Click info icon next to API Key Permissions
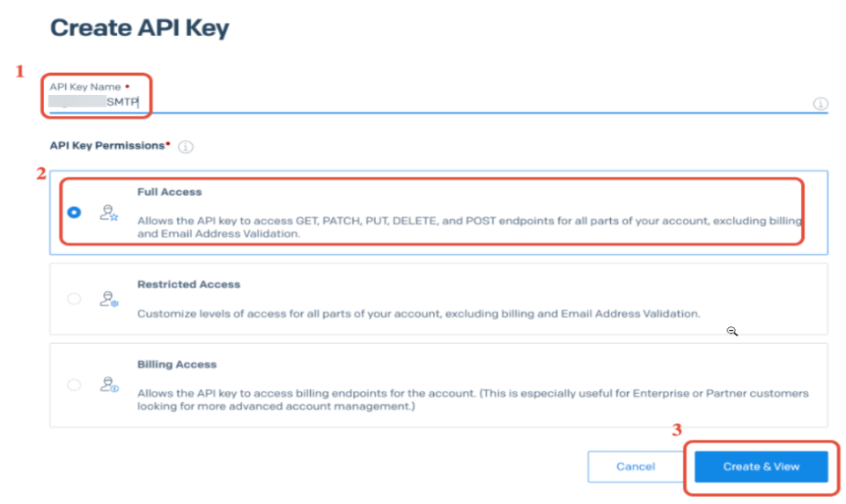Screen dimensions: 846x504 pos(186,147)
